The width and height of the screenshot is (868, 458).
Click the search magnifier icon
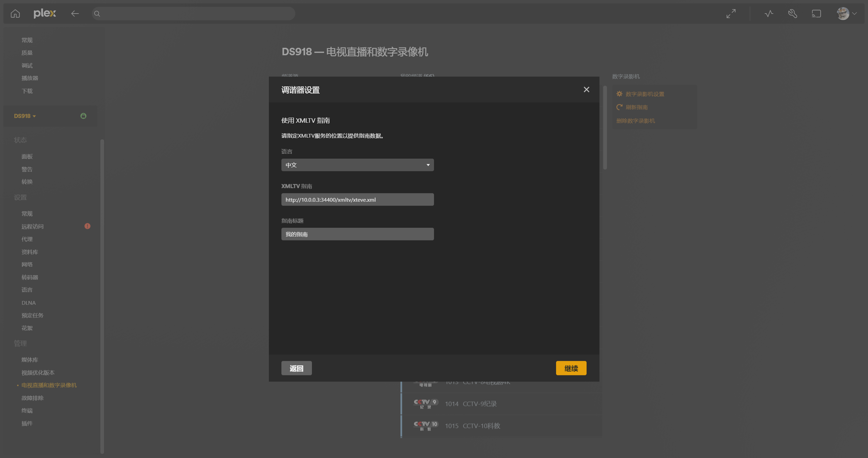coord(97,14)
